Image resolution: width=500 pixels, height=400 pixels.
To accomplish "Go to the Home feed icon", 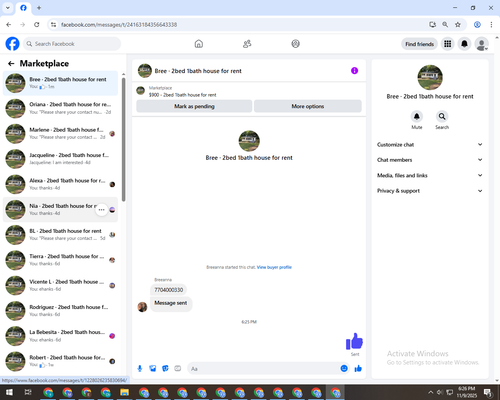I will (199, 44).
